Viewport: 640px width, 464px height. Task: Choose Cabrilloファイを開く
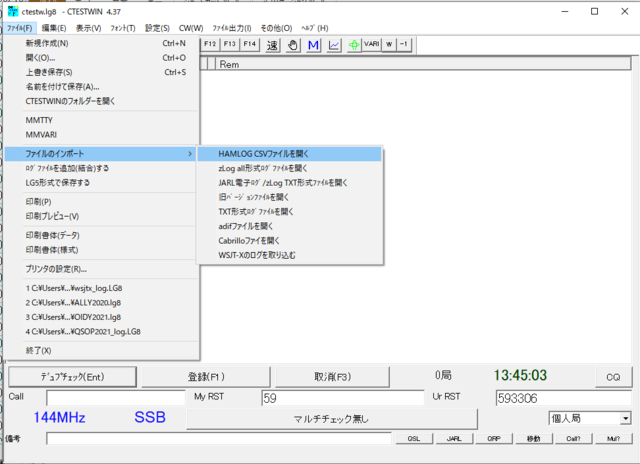pyautogui.click(x=289, y=241)
